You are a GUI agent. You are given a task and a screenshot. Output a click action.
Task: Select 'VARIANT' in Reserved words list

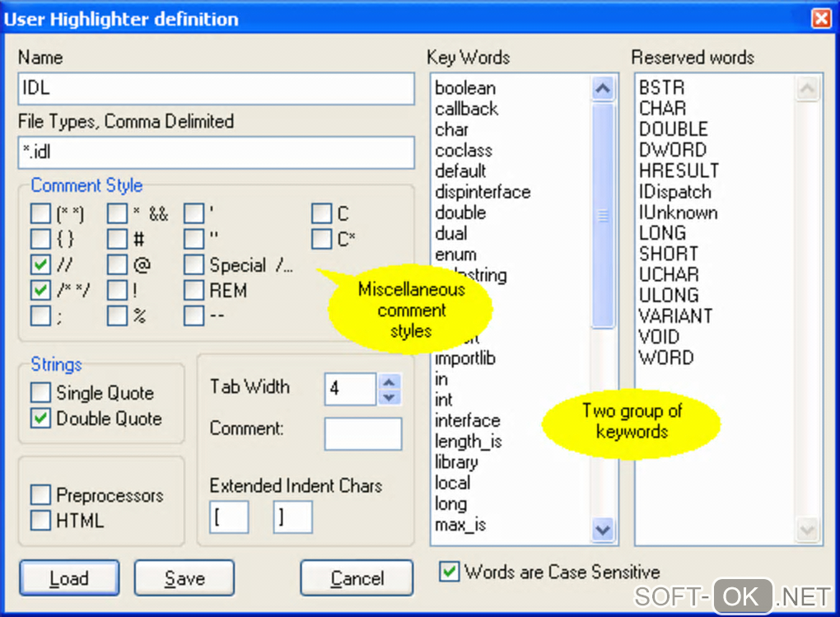click(x=675, y=316)
